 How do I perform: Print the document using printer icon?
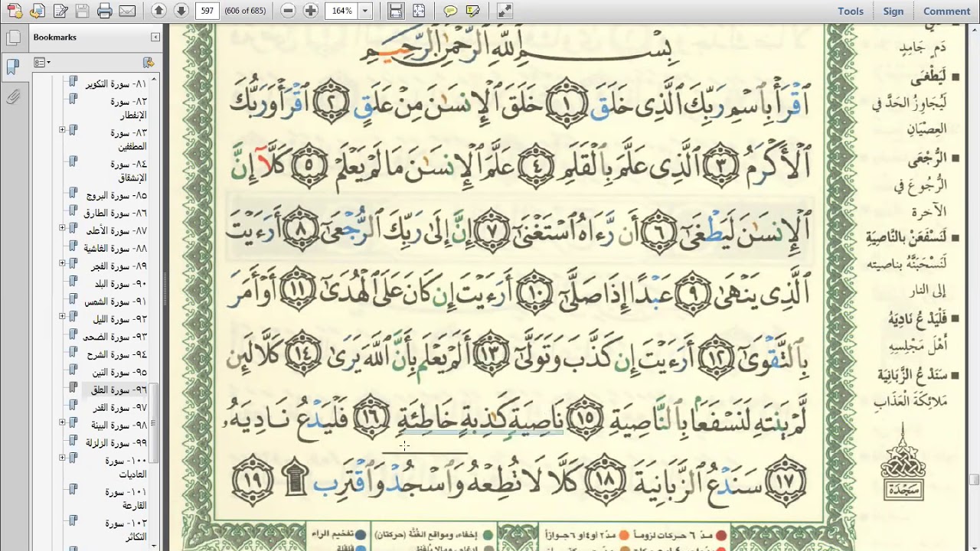pyautogui.click(x=105, y=11)
